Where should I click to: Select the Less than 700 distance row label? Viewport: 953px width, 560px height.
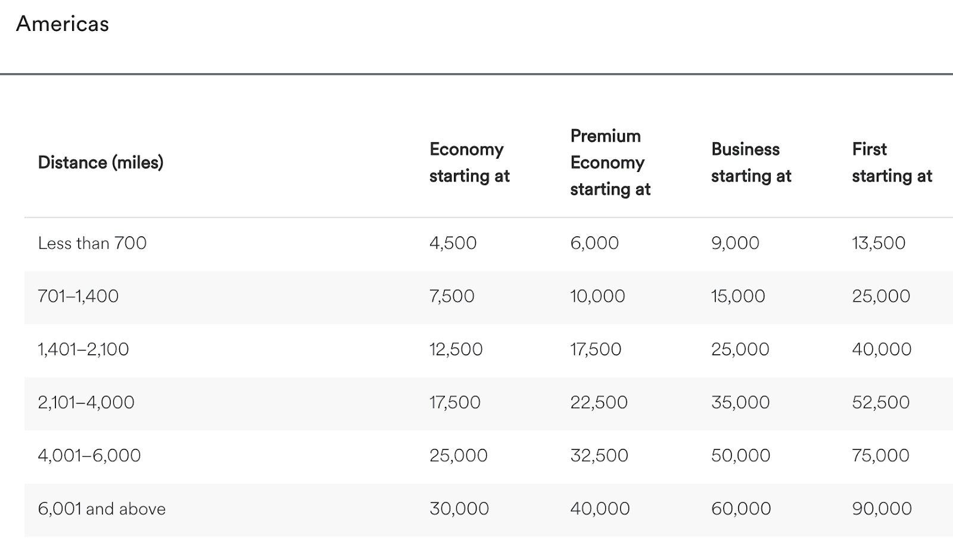click(x=92, y=243)
